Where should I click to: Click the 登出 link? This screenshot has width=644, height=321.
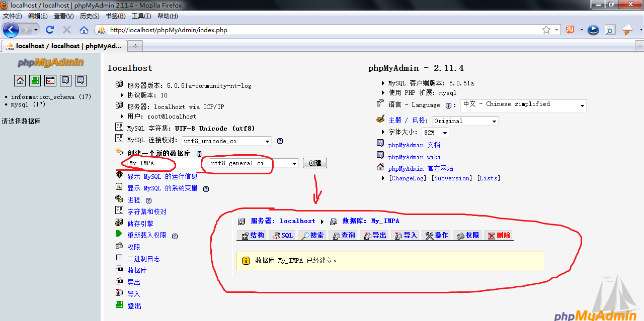tap(134, 306)
